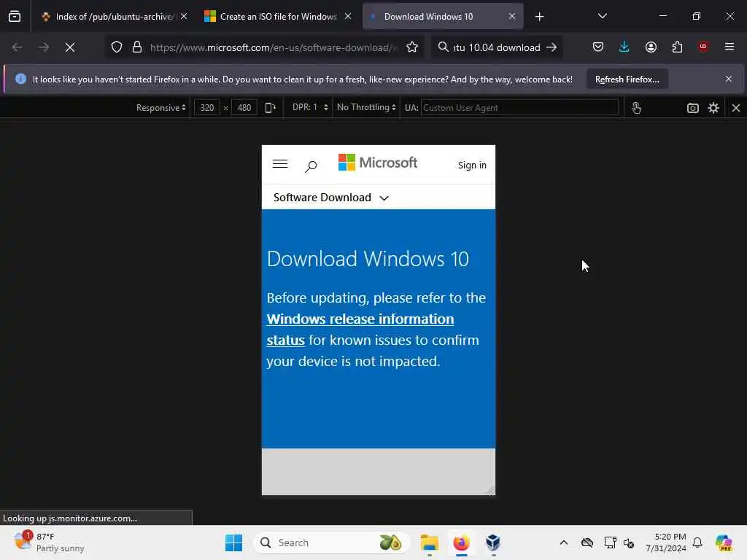The image size is (747, 560).
Task: Dismiss the Firefox refresh notification bar
Action: pyautogui.click(x=729, y=79)
